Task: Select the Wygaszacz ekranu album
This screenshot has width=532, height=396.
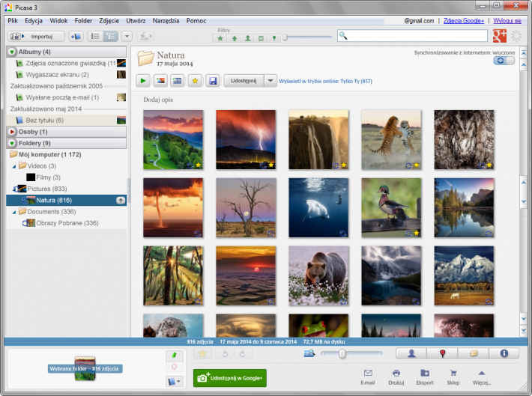Action: pyautogui.click(x=67, y=75)
